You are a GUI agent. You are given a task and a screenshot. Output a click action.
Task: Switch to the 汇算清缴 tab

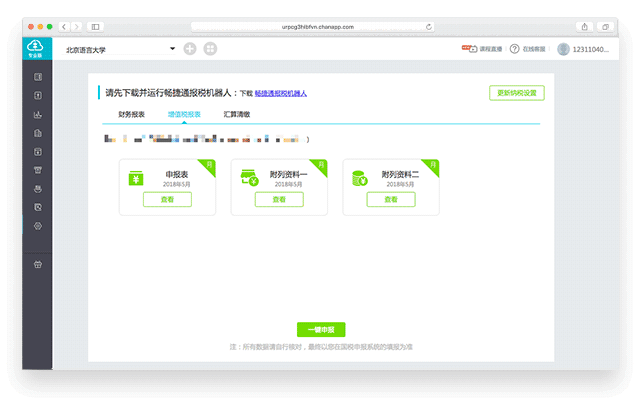237,115
